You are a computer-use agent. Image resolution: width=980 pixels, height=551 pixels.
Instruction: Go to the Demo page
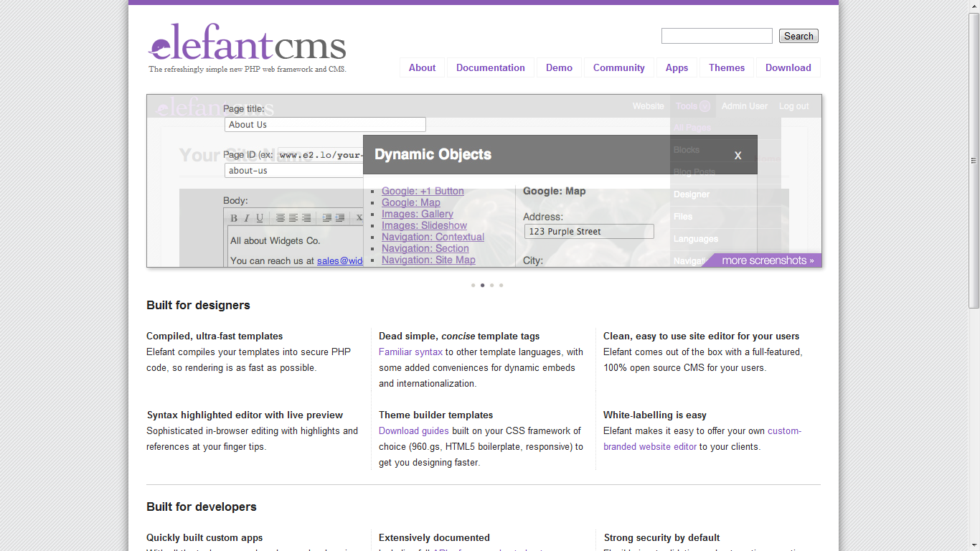559,67
